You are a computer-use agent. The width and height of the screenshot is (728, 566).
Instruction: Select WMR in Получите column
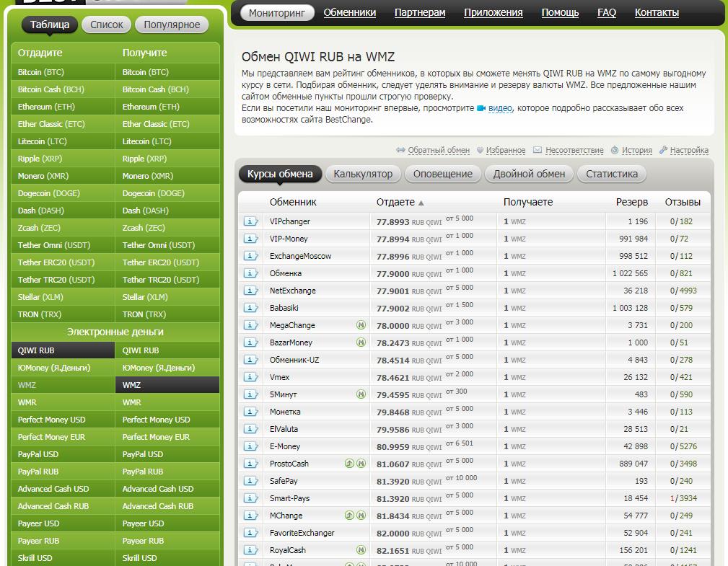(167, 402)
